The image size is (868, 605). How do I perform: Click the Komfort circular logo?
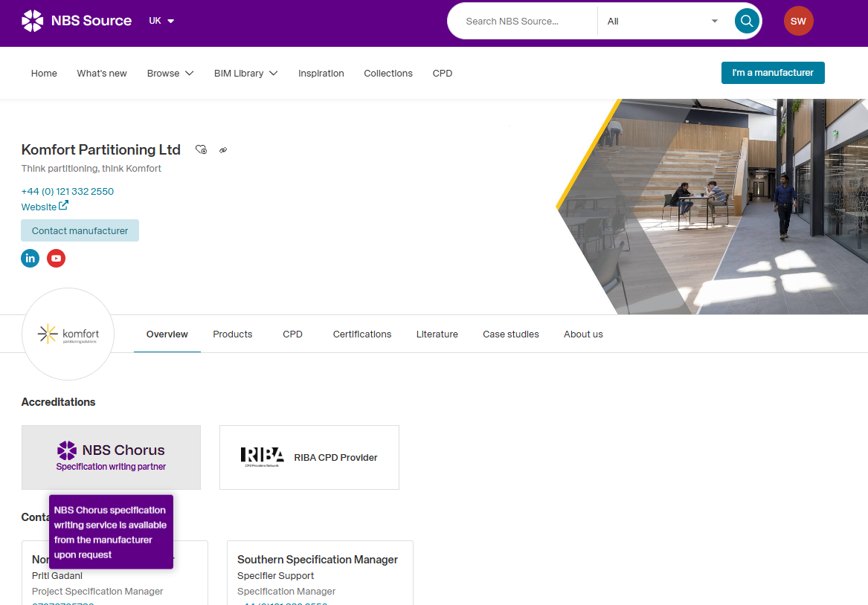[x=68, y=334]
